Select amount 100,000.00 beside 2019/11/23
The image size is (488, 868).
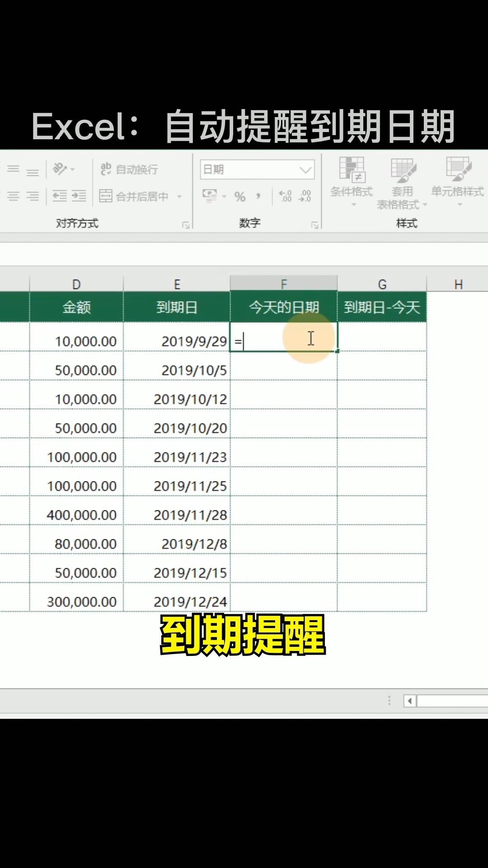click(x=76, y=453)
